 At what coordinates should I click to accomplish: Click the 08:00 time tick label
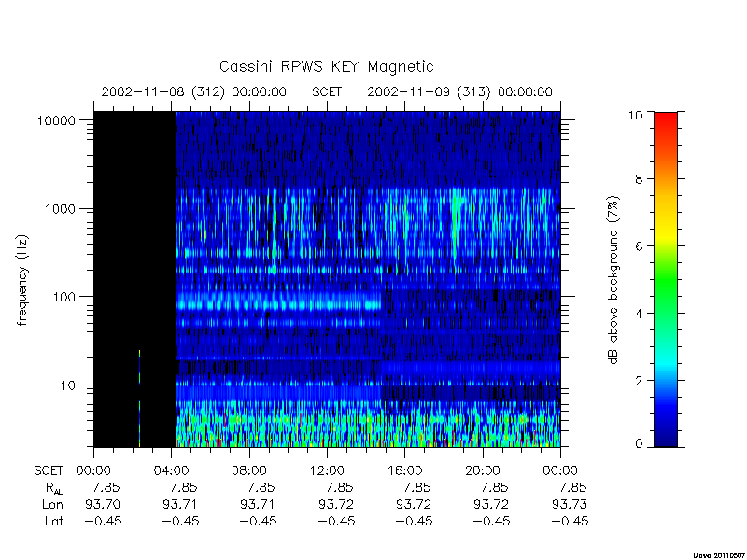coord(248,471)
